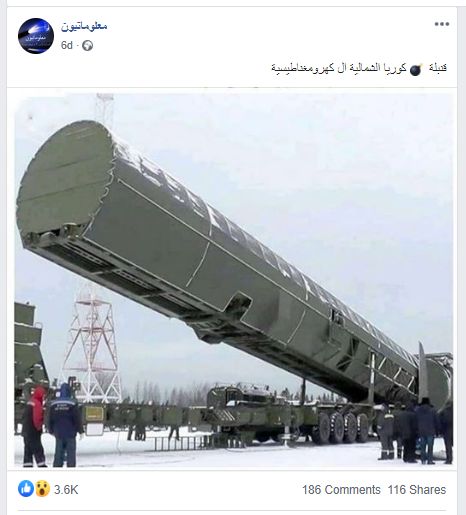
Task: Open the 116 Shares link
Action: pos(417,490)
